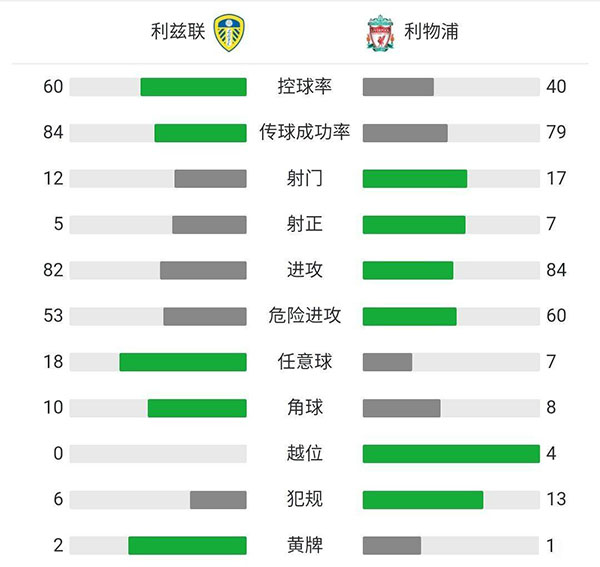Click Liverpool's green 越位 offside bar

pos(450,453)
